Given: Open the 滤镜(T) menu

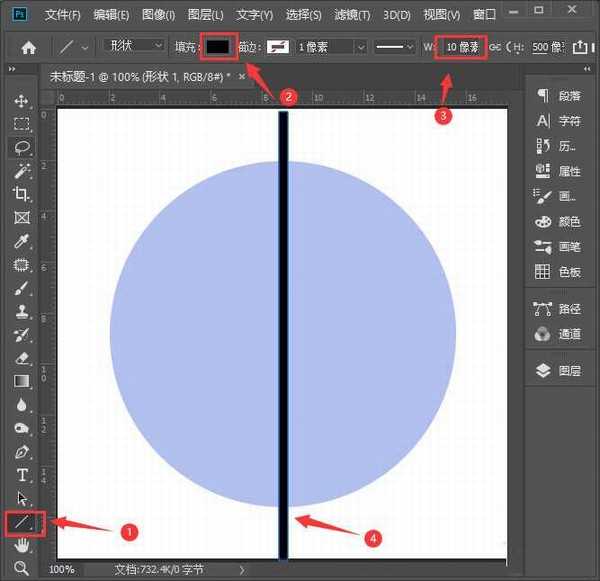Looking at the screenshot, I should [x=351, y=15].
